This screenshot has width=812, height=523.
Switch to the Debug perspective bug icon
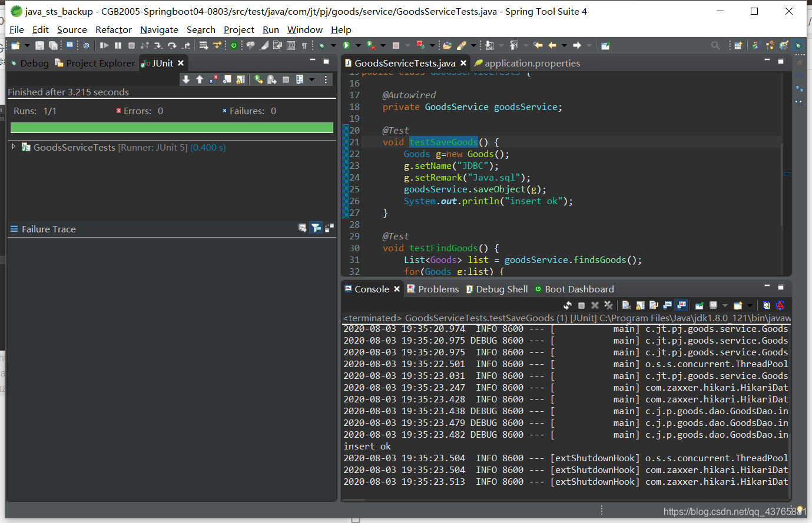pos(798,45)
